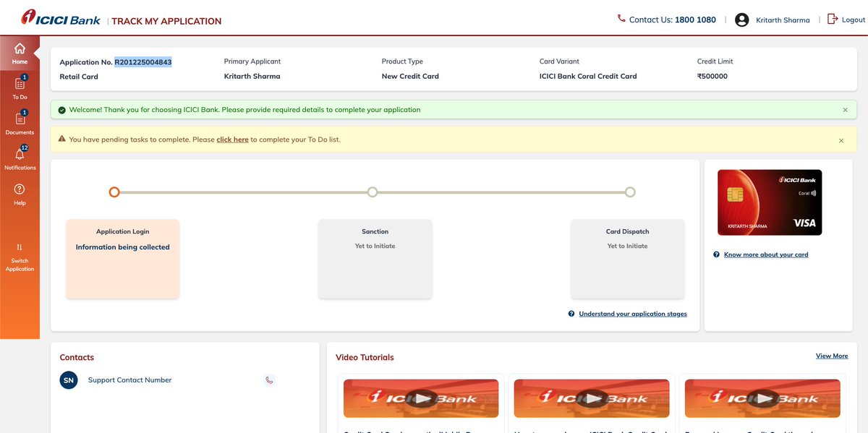Click the New Credit Card product type

[x=410, y=76]
